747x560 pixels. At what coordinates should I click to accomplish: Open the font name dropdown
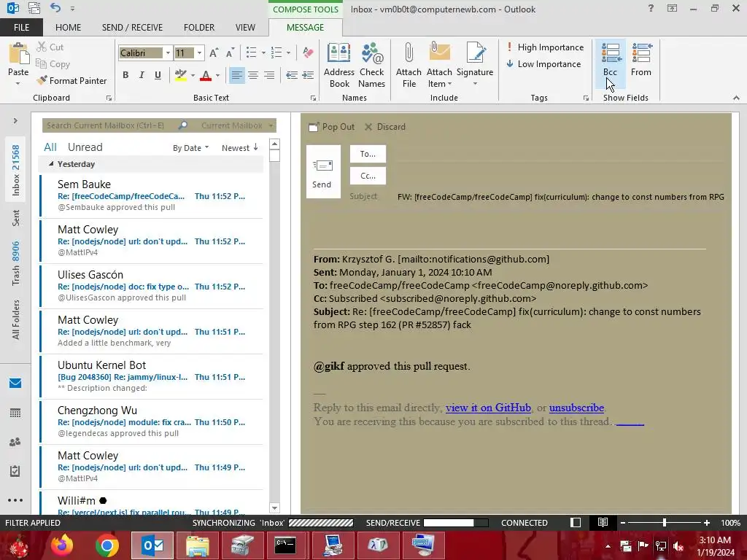pos(168,52)
